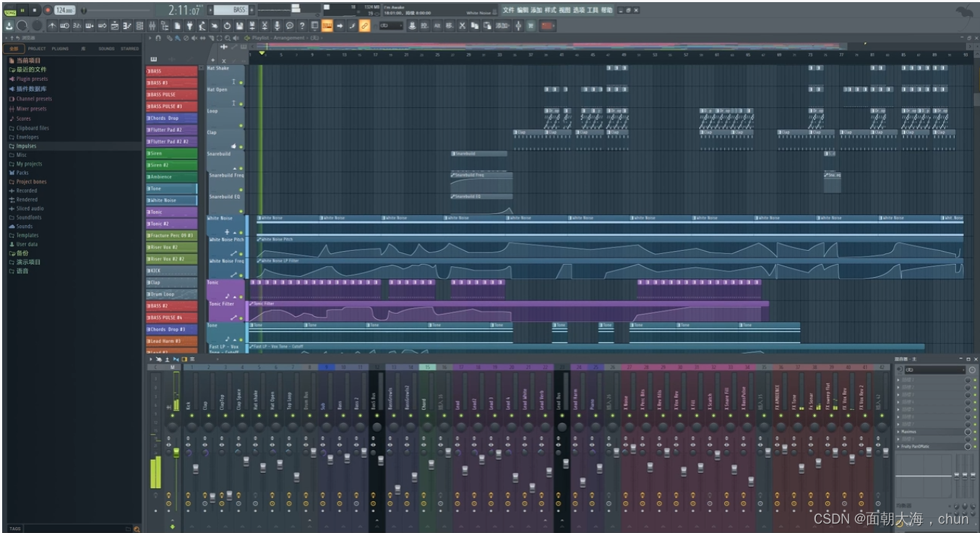This screenshot has height=533, width=980.
Task: Adjust the Master mixer channel fader
Action: pos(176,452)
